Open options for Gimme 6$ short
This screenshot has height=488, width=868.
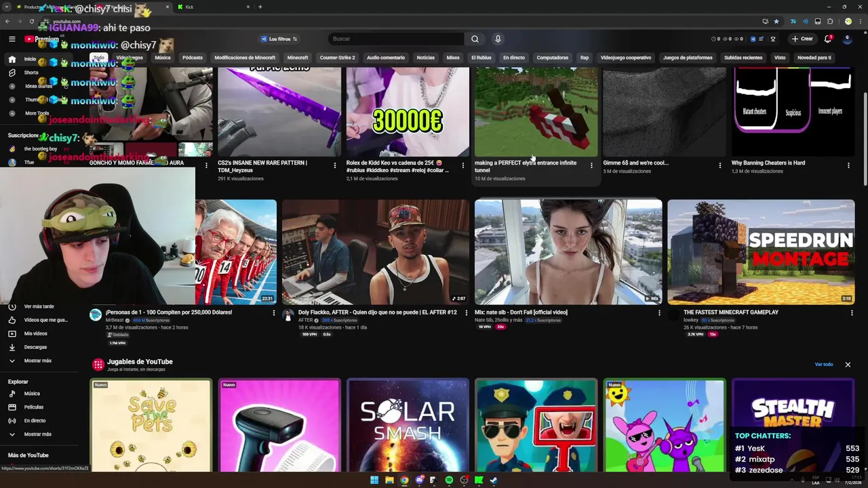tap(720, 165)
